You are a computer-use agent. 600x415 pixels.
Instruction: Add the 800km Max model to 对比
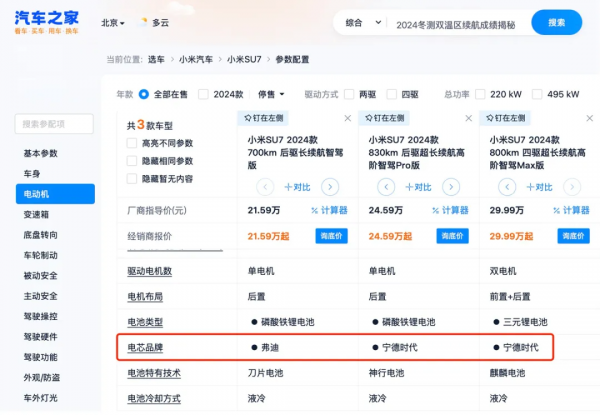click(539, 187)
